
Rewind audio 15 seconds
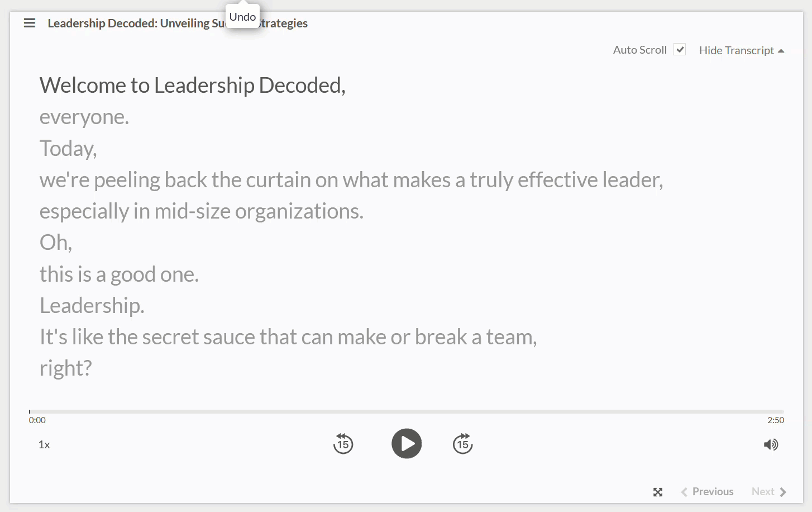pyautogui.click(x=343, y=444)
